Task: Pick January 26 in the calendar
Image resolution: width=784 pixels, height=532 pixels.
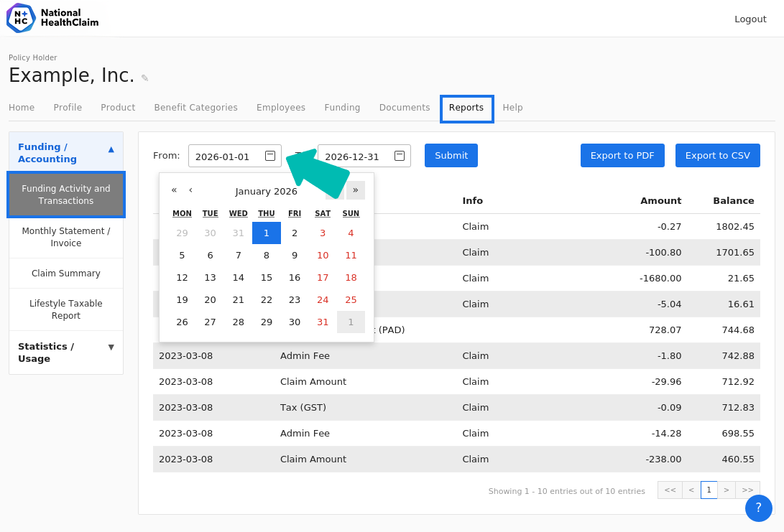Action: pos(182,322)
